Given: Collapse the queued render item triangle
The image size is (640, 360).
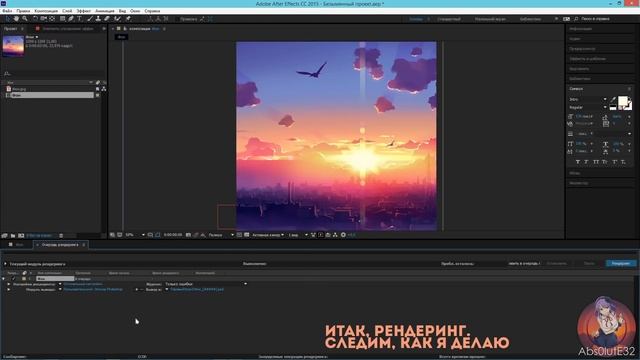Looking at the screenshot, I should click(3, 279).
